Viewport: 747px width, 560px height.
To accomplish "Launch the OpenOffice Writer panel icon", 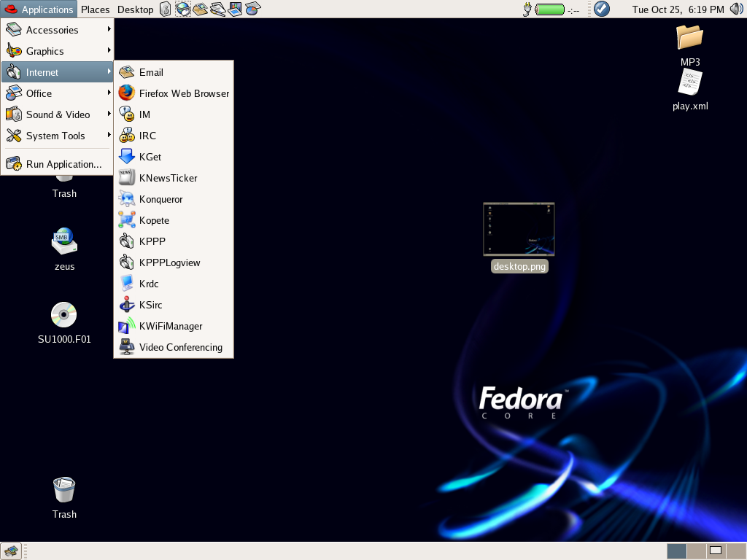I will coord(217,9).
